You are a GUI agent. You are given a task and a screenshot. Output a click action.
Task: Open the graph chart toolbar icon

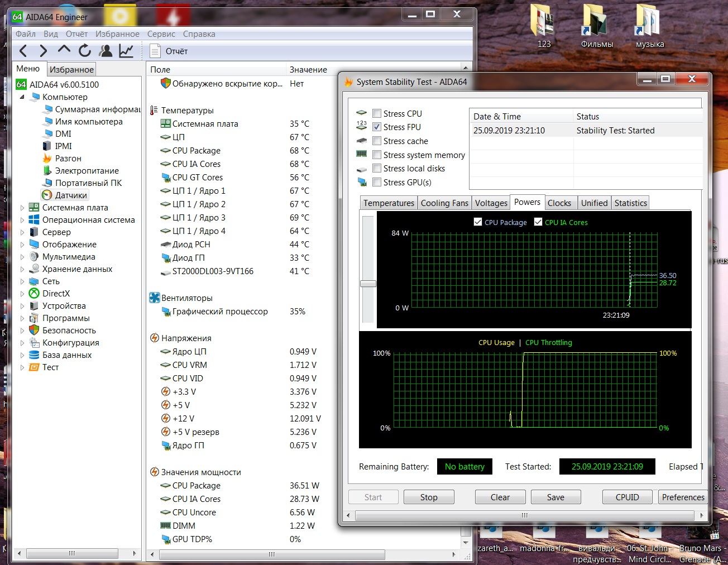126,51
